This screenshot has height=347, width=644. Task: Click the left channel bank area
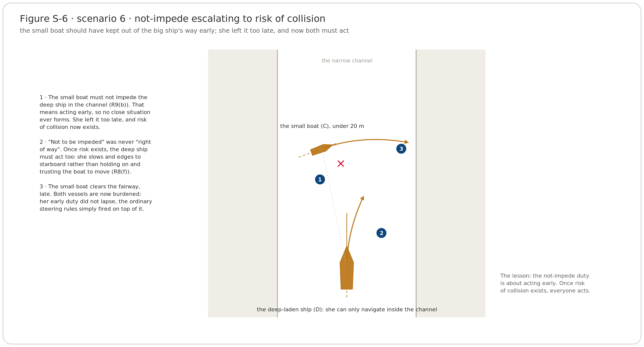pos(243,183)
